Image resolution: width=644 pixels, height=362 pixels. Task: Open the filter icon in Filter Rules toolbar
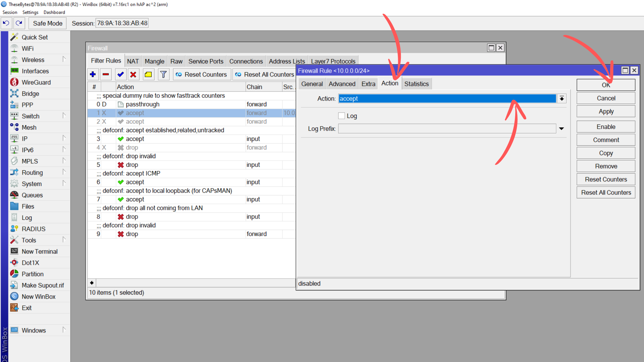pyautogui.click(x=163, y=74)
